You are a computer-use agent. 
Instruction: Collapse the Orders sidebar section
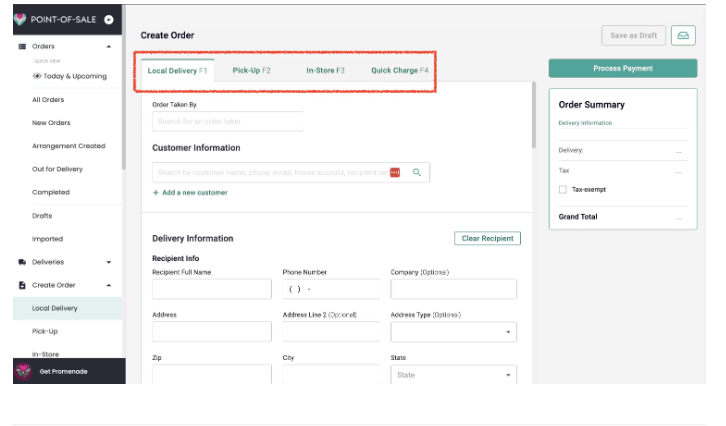(109, 47)
